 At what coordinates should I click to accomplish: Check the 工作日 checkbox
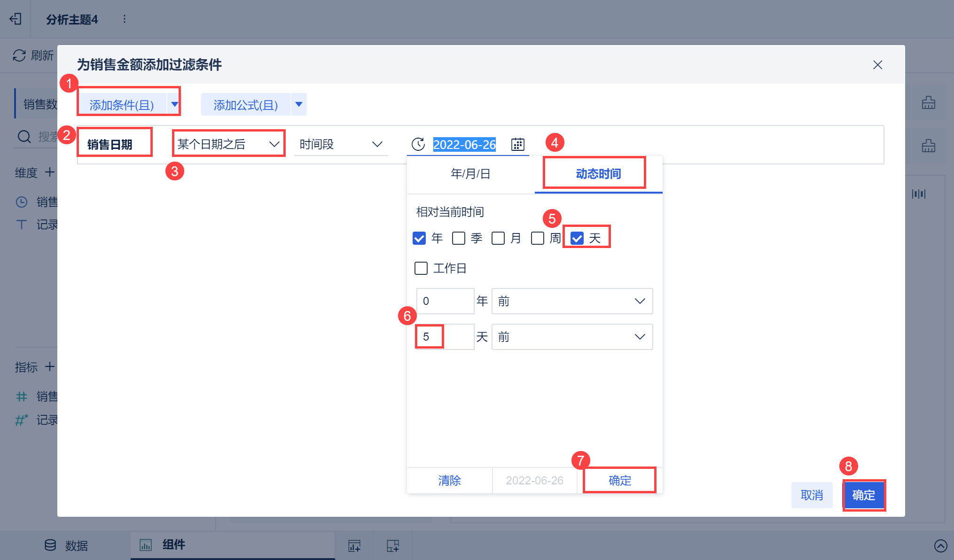click(421, 268)
